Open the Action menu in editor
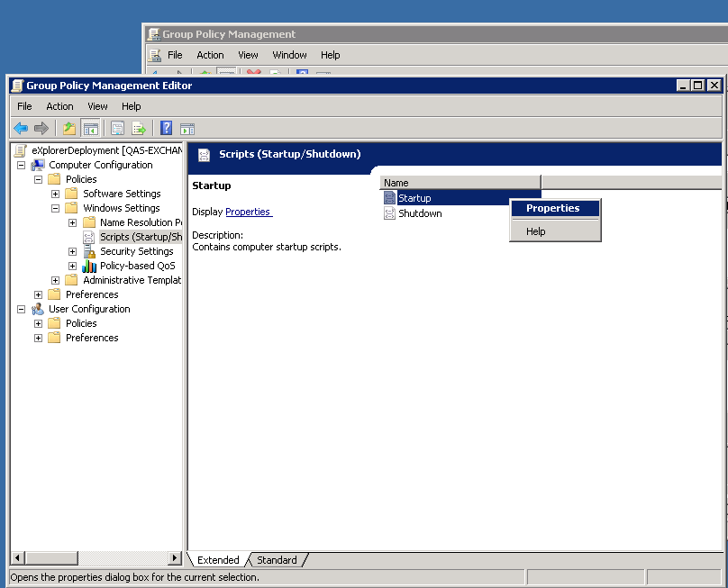 [x=59, y=106]
